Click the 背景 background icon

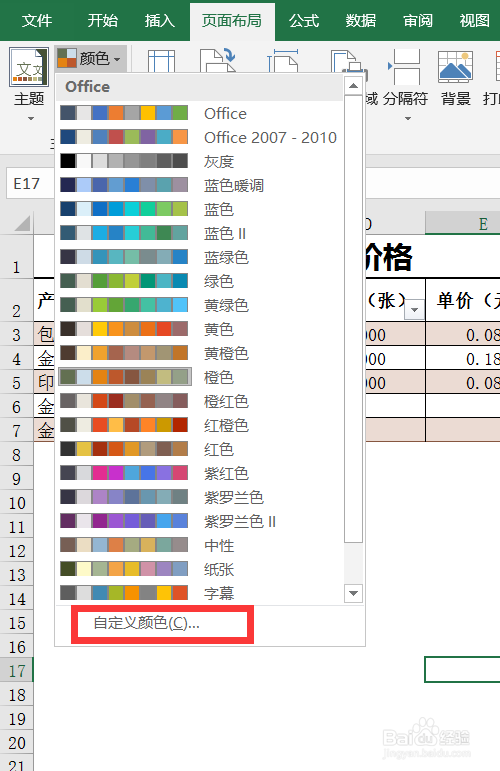pos(456,79)
